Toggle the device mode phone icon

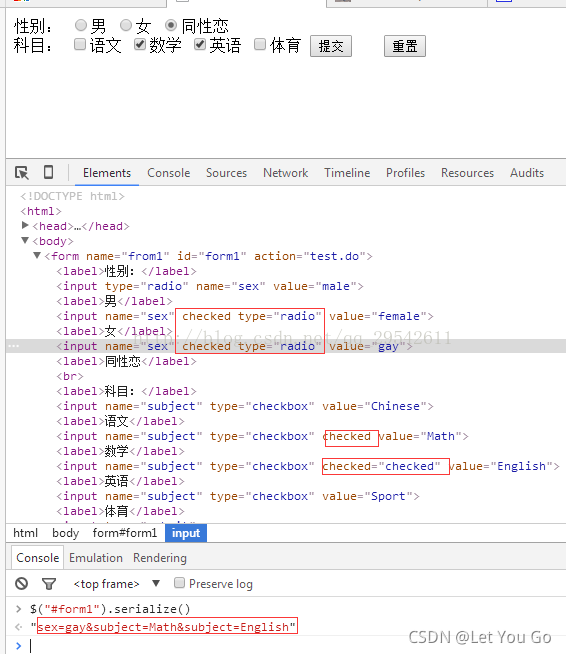pyautogui.click(x=48, y=172)
